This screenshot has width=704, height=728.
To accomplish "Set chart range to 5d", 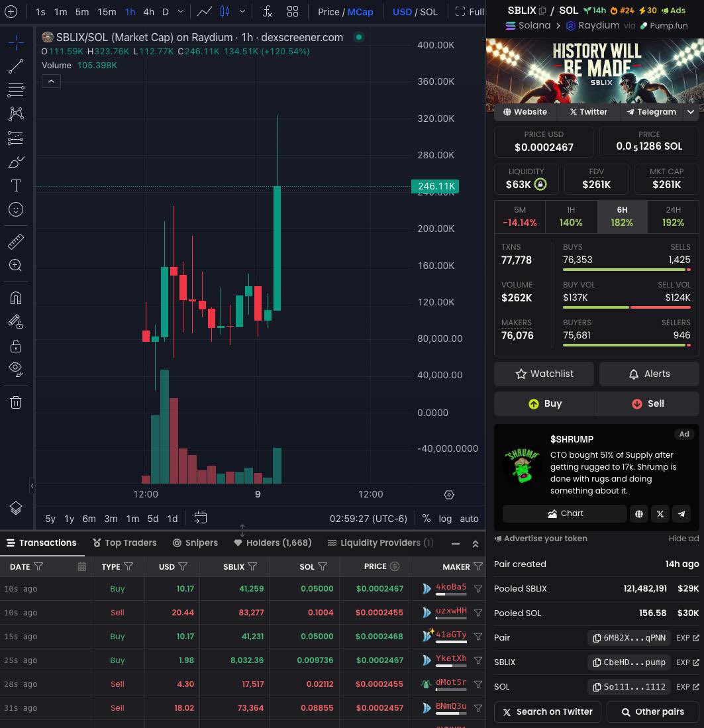I will 153,519.
